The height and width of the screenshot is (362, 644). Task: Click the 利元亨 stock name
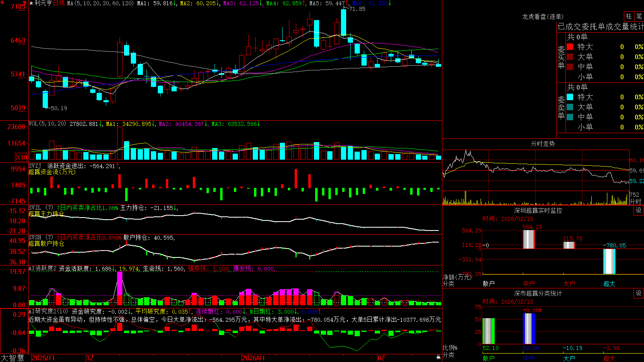[x=43, y=3]
